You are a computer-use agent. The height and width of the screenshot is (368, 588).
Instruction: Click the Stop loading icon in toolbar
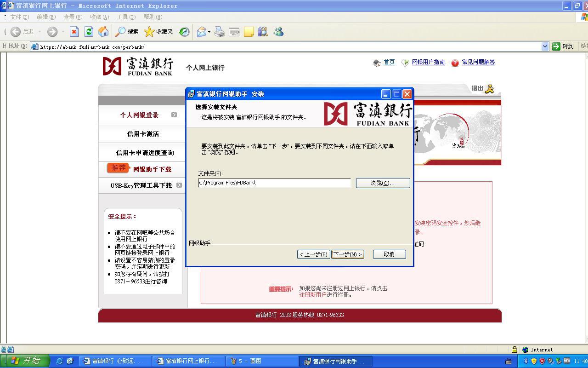point(74,32)
